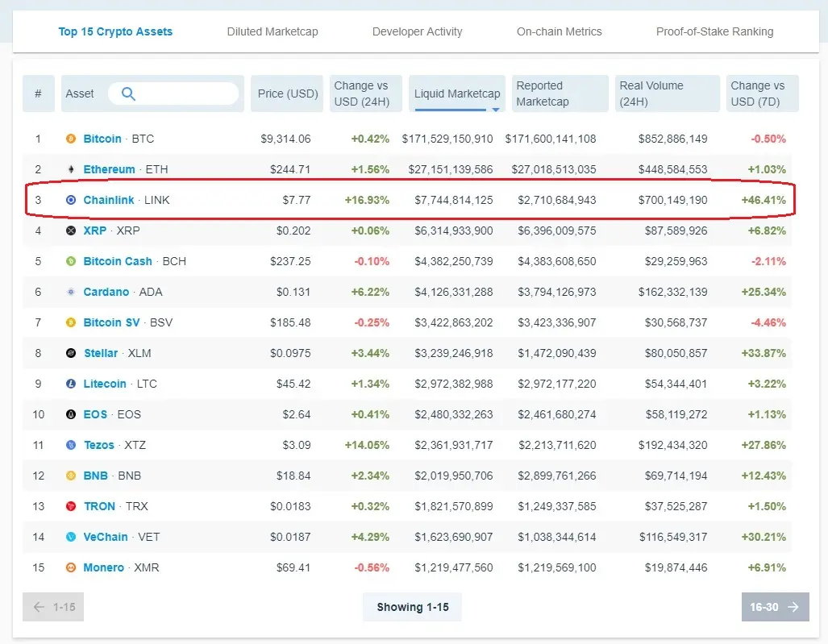Switch to the Diluted Marketcap tab

pos(273,31)
